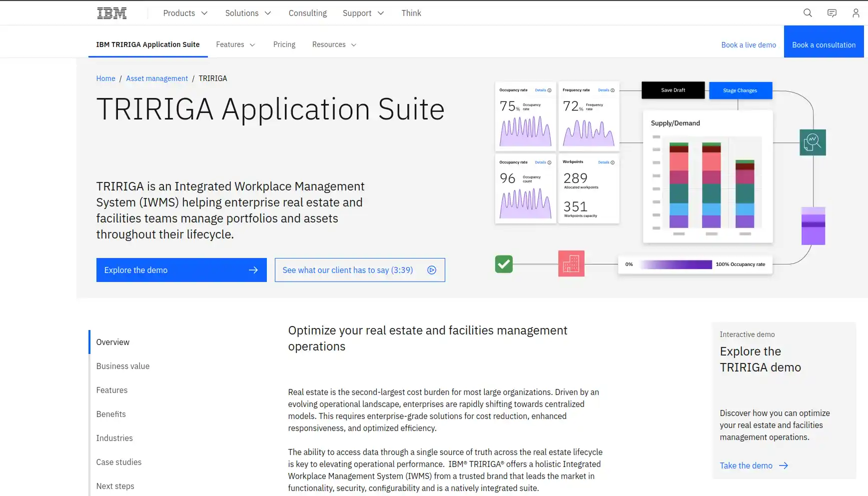Image resolution: width=868 pixels, height=496 pixels.
Task: Click the TRIRIGA Application Suite title
Action: 270,109
